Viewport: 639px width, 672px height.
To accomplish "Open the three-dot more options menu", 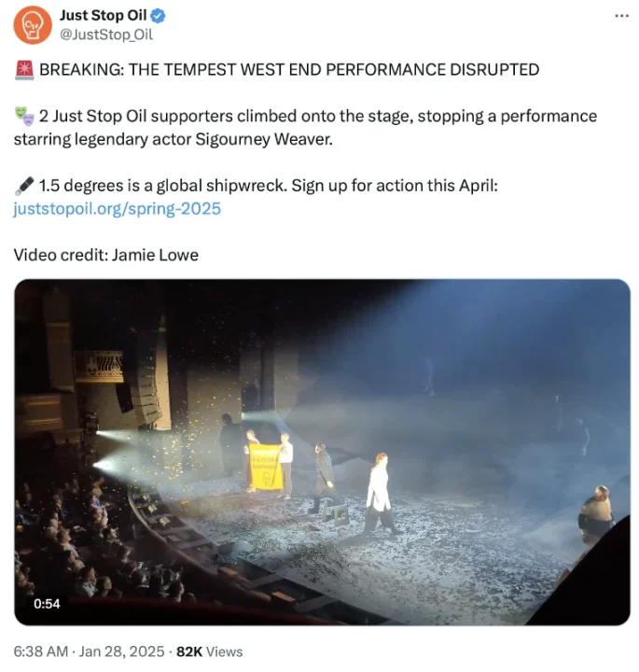I will click(621, 16).
